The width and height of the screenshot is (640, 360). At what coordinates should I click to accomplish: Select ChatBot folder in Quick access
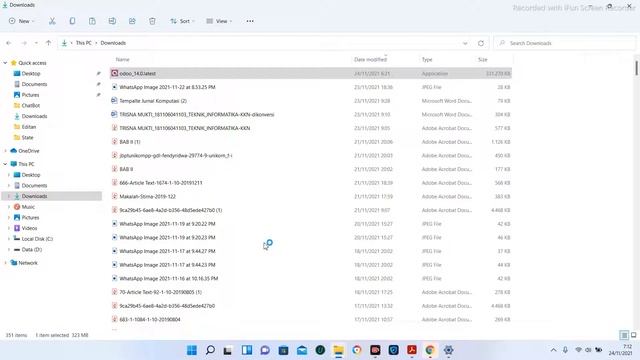(31, 105)
